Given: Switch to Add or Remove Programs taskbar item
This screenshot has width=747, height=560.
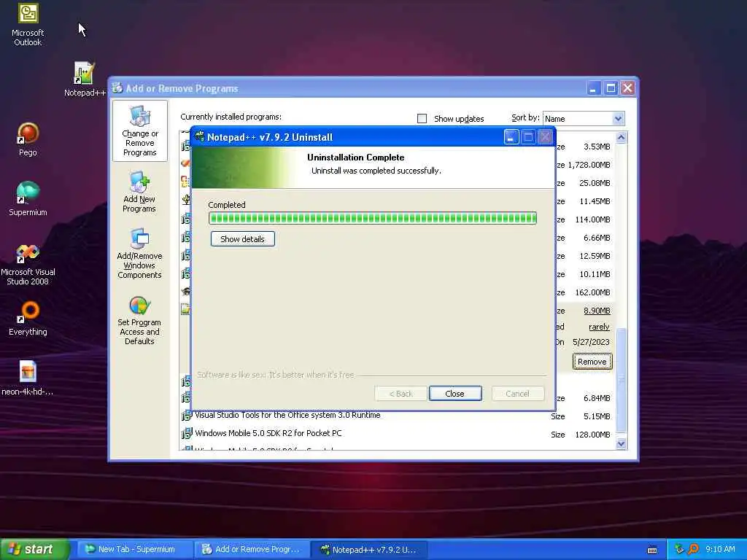Looking at the screenshot, I should (x=252, y=550).
